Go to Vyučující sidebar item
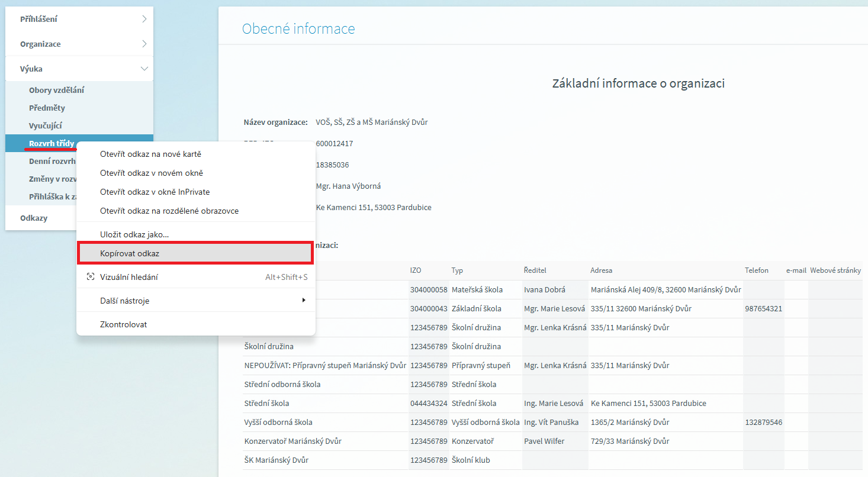Viewport: 868px width, 477px height. [46, 125]
